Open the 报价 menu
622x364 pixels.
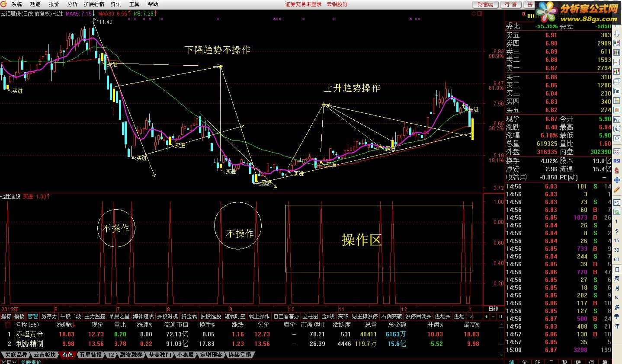(54, 4)
